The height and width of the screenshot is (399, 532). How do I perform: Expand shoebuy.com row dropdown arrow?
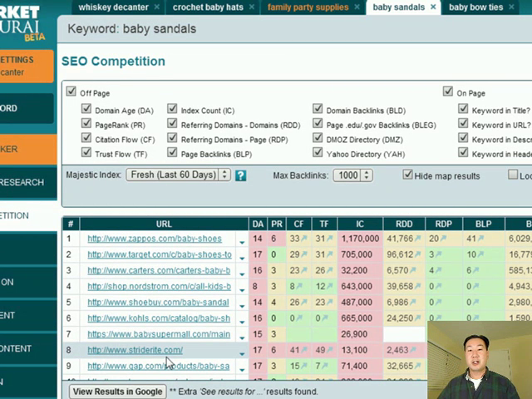click(x=242, y=306)
